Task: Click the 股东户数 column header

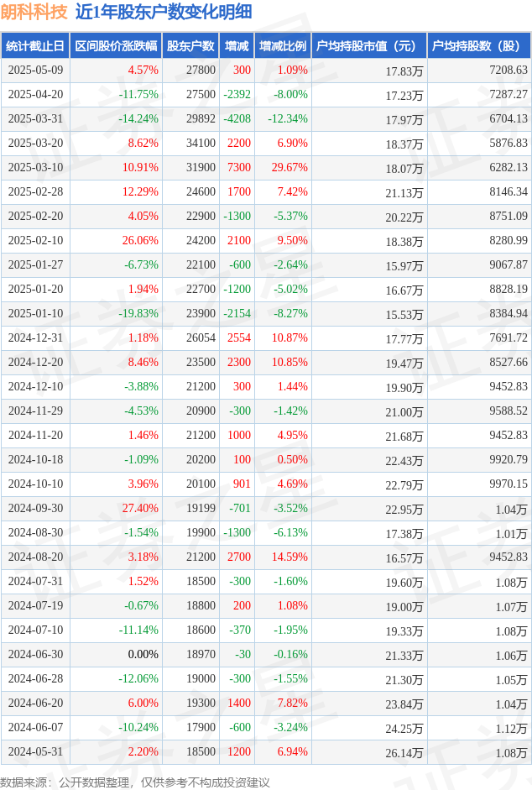Action: 190,46
